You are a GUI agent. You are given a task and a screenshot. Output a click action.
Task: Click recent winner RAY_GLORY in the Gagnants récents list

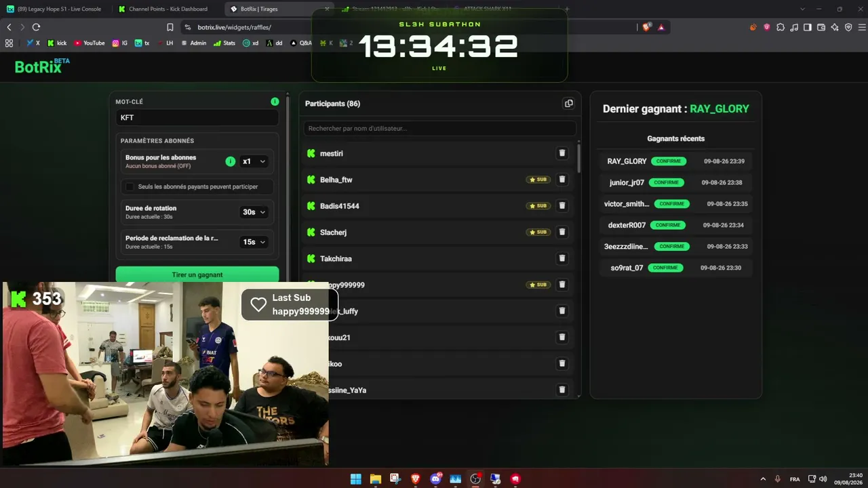(627, 161)
